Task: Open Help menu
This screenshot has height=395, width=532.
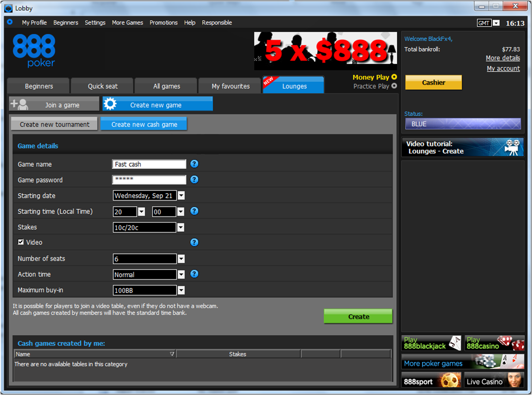Action: (190, 22)
